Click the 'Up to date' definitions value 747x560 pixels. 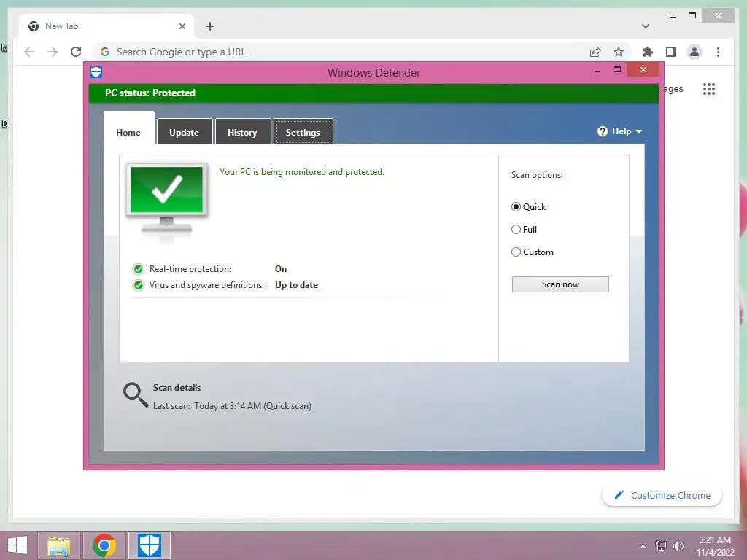coord(296,285)
